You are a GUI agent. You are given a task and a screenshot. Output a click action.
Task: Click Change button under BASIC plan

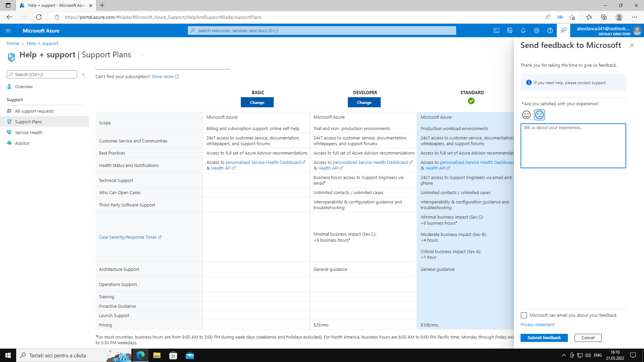[257, 103]
